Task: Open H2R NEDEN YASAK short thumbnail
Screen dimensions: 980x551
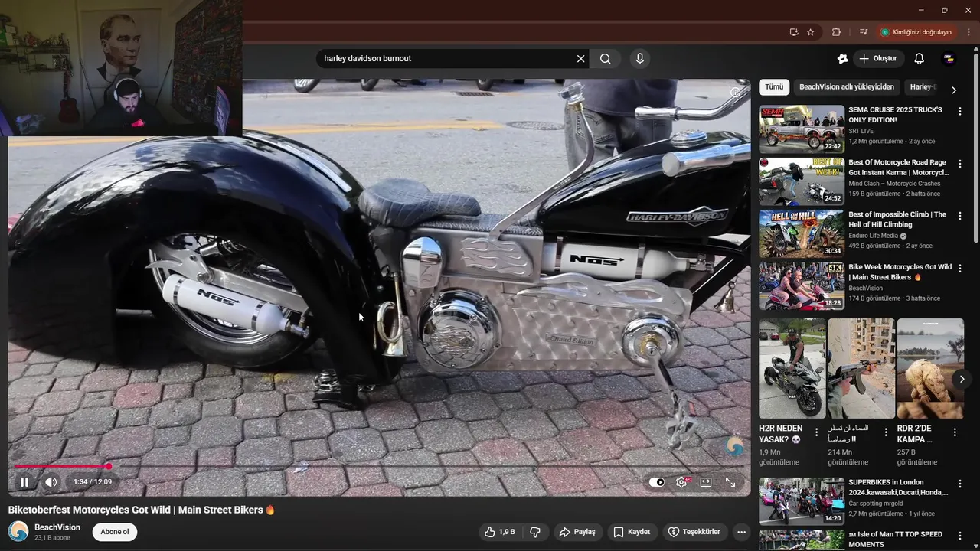Action: [792, 368]
